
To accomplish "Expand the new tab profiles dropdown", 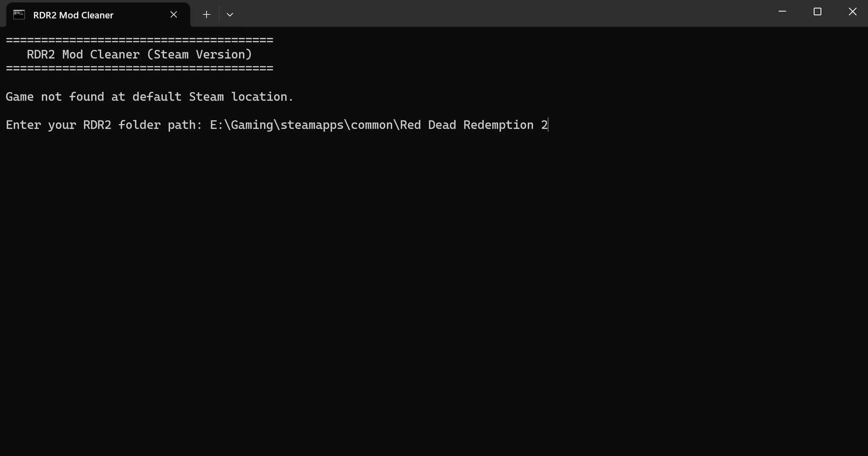I will (230, 15).
